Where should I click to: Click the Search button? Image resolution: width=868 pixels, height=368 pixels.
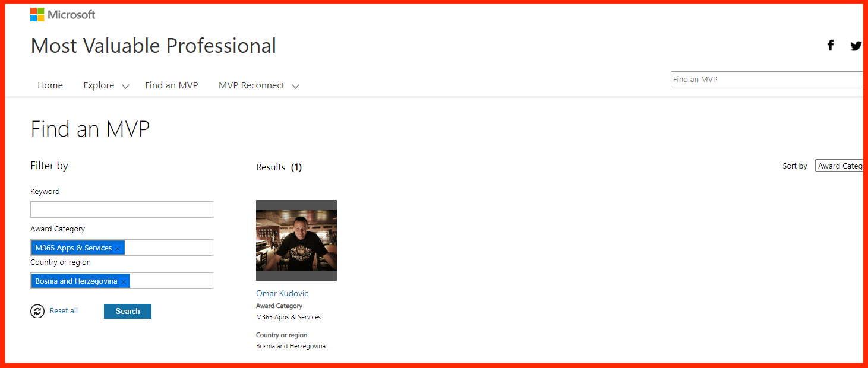128,311
